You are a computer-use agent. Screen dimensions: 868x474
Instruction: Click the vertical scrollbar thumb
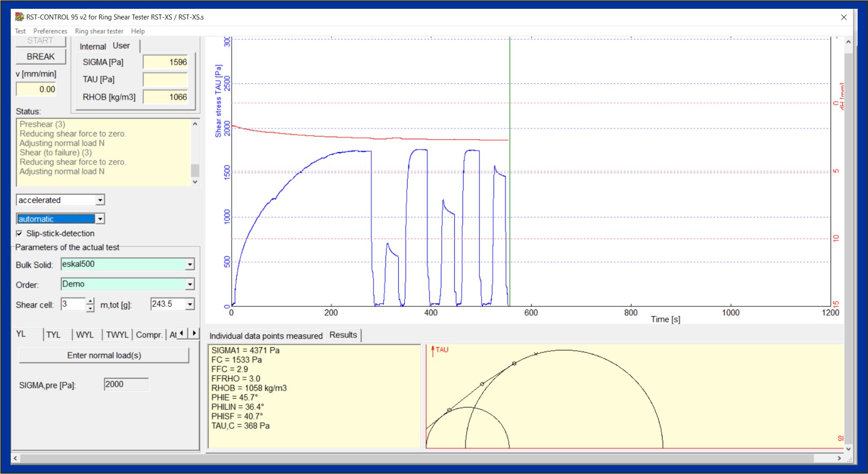click(848, 248)
